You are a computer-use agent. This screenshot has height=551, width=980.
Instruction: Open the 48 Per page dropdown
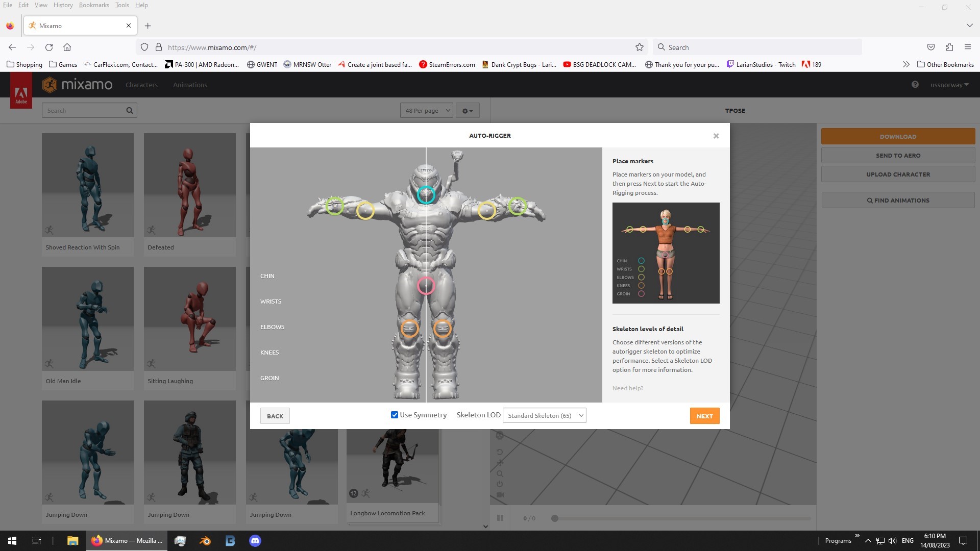click(x=426, y=110)
